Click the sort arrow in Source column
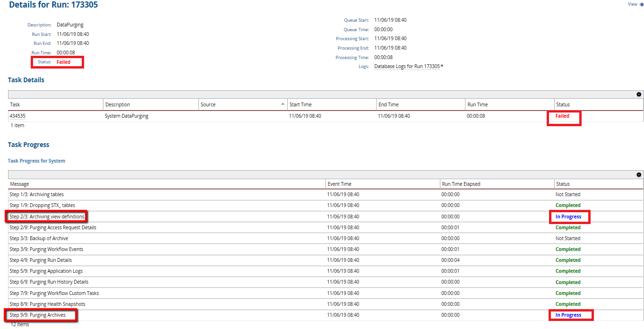The image size is (644, 329). 283,104
